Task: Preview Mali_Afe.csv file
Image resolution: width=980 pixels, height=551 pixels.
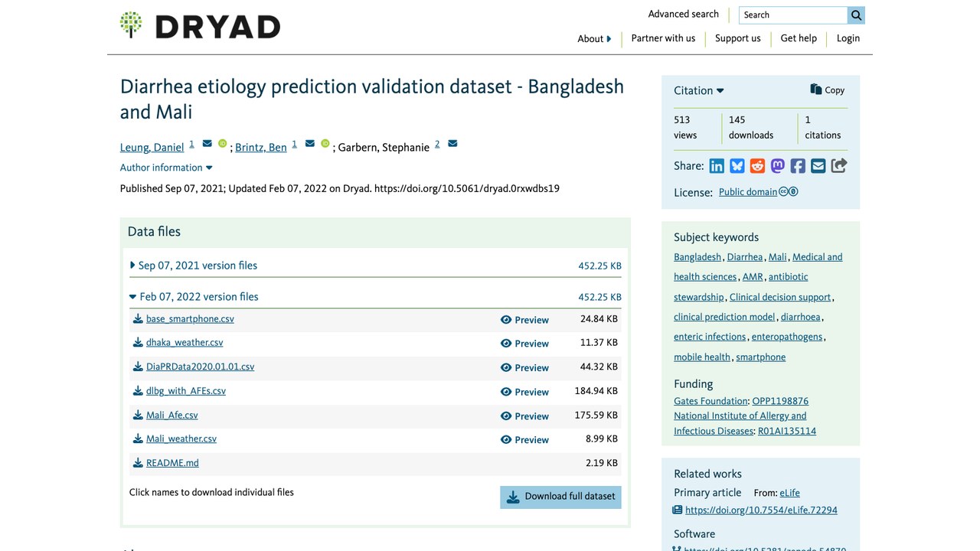Action: [524, 416]
